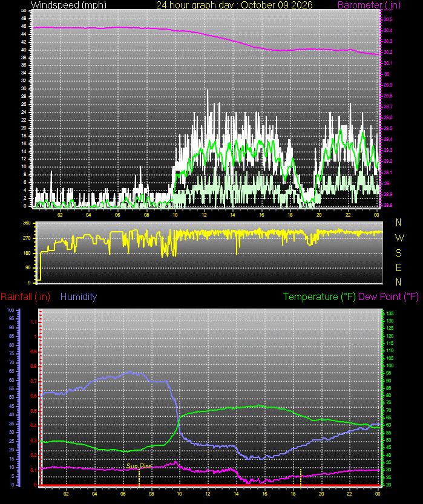423x504 pixels.
Task: Click hour "00" on the windspeed graph time axis
Action: [377, 215]
